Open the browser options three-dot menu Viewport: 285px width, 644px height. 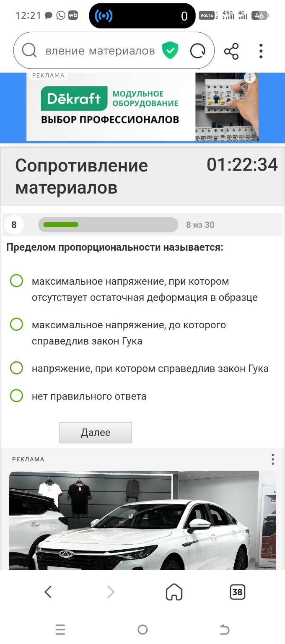point(261,50)
